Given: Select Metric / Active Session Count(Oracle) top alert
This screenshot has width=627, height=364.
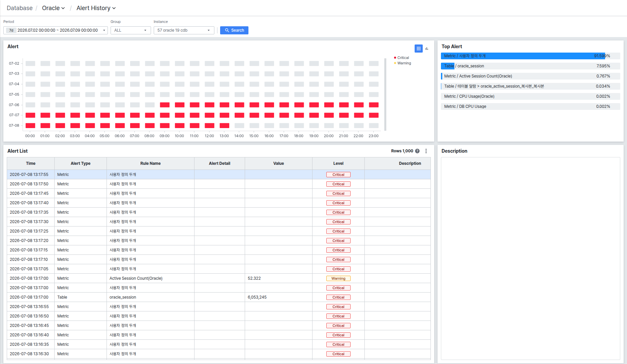Looking at the screenshot, I should [x=530, y=76].
